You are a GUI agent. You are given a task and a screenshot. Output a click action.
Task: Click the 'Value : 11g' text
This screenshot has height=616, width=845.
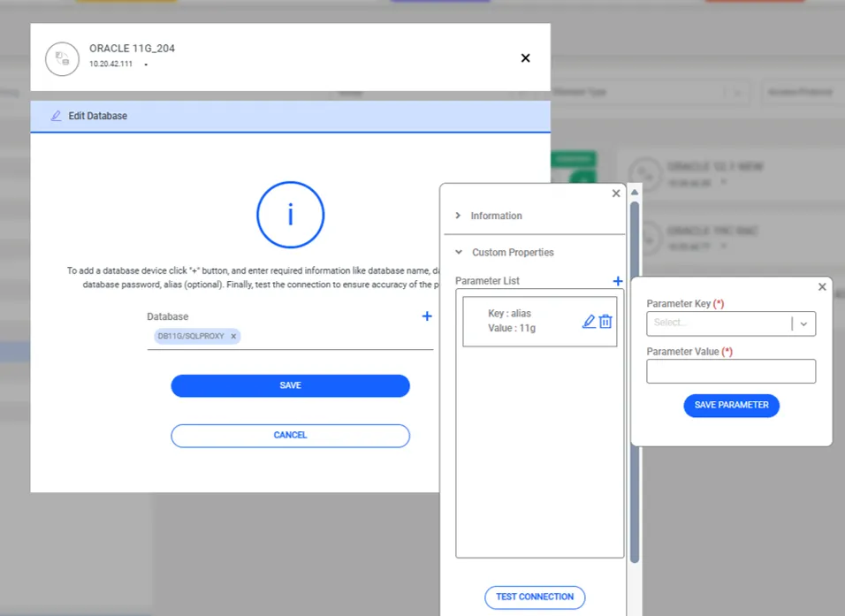pos(512,328)
